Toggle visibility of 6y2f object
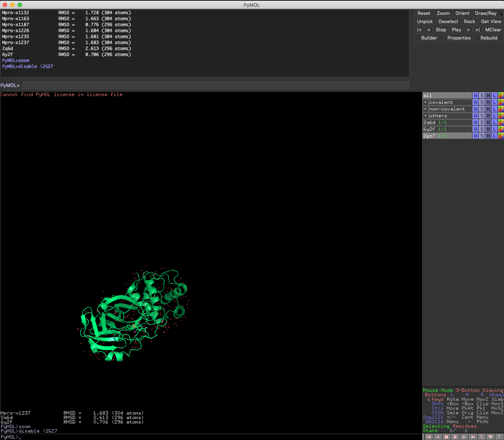The width and height of the screenshot is (504, 440). pyautogui.click(x=447, y=129)
